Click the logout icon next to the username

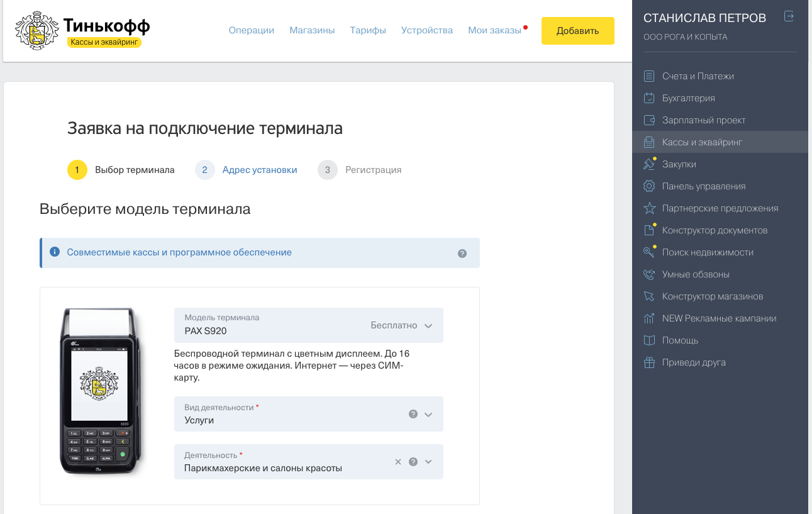789,17
